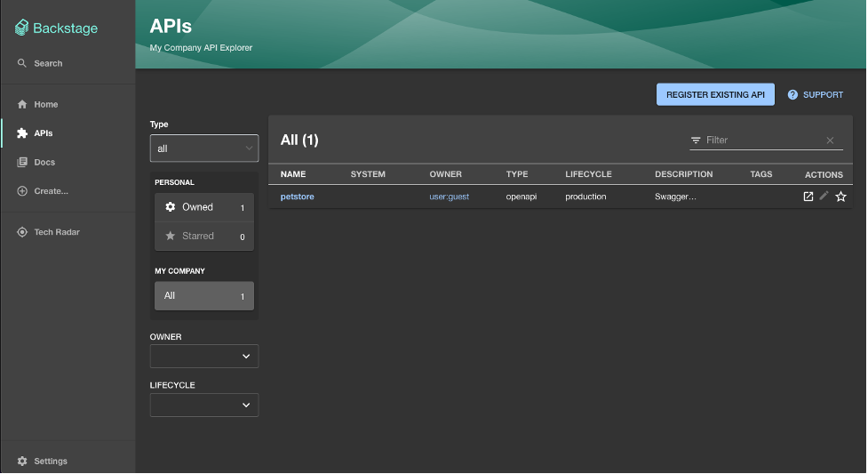Select the All company filter
Screen dimensions: 868x474
[204, 296]
